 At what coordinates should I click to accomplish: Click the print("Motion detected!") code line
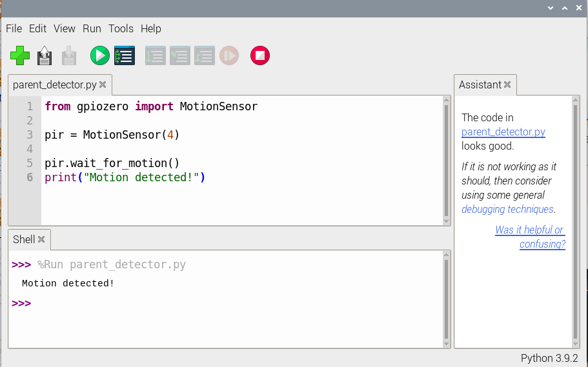[x=125, y=177]
